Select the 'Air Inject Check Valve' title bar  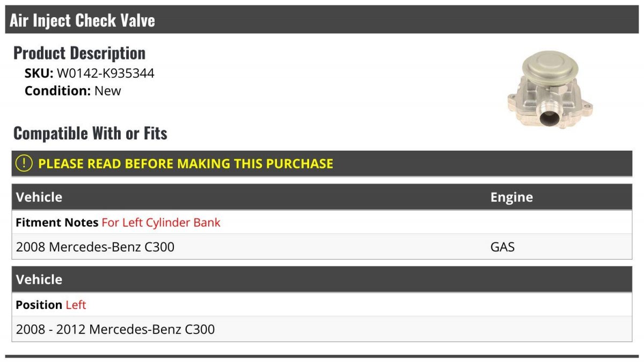pyautogui.click(x=82, y=20)
